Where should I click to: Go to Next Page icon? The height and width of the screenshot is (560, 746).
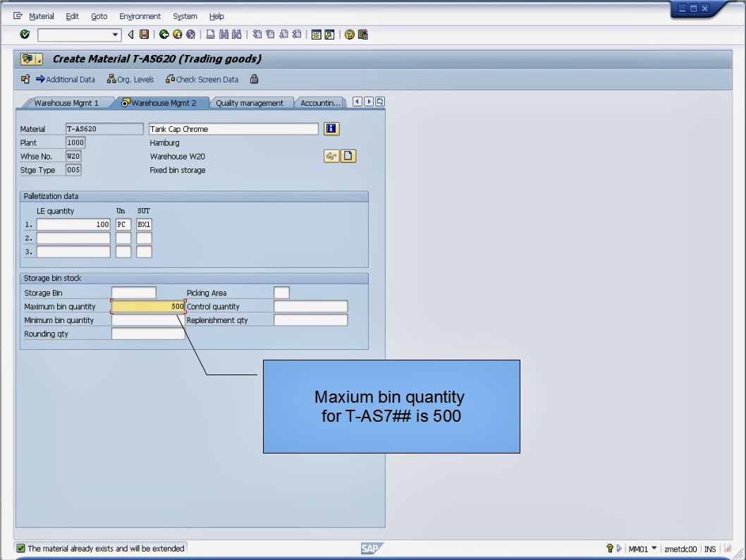(283, 35)
